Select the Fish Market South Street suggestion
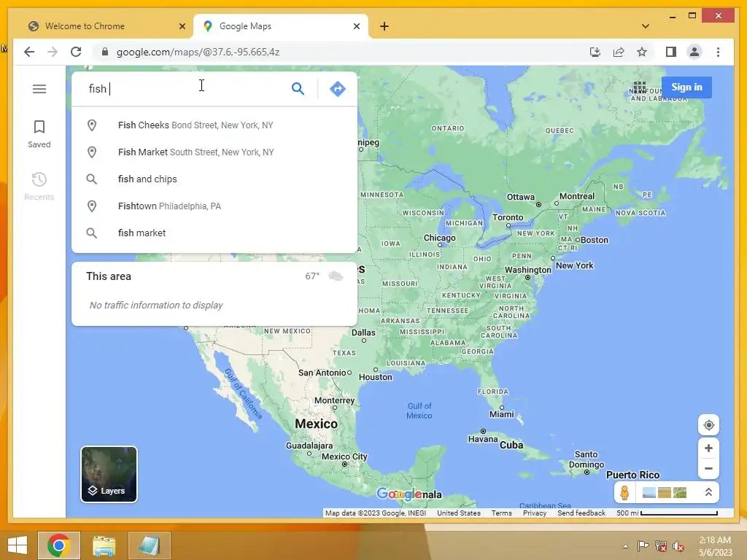The width and height of the screenshot is (747, 560). (214, 152)
